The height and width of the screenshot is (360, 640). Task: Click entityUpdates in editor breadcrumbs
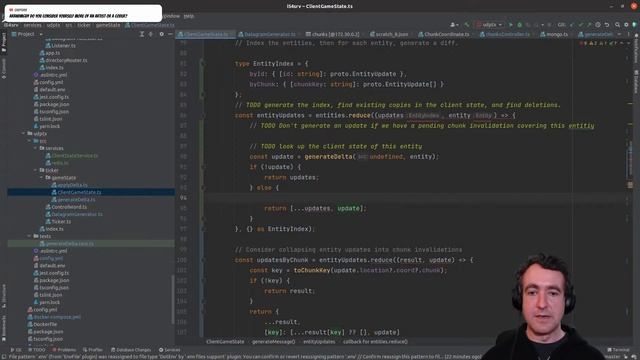[319, 342]
